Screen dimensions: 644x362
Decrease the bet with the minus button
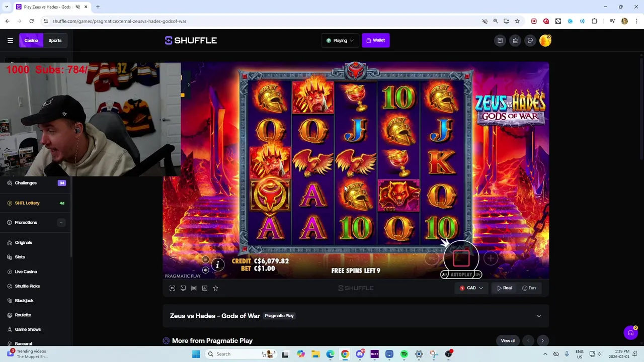click(431, 258)
